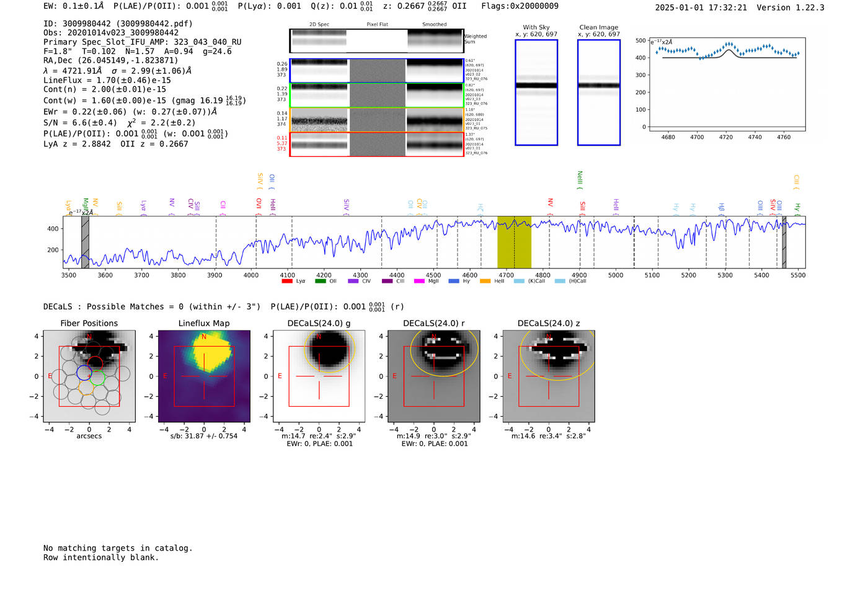Select the red-bordered fiber spectrum row
This screenshot has width=868, height=591.
tap(376, 144)
